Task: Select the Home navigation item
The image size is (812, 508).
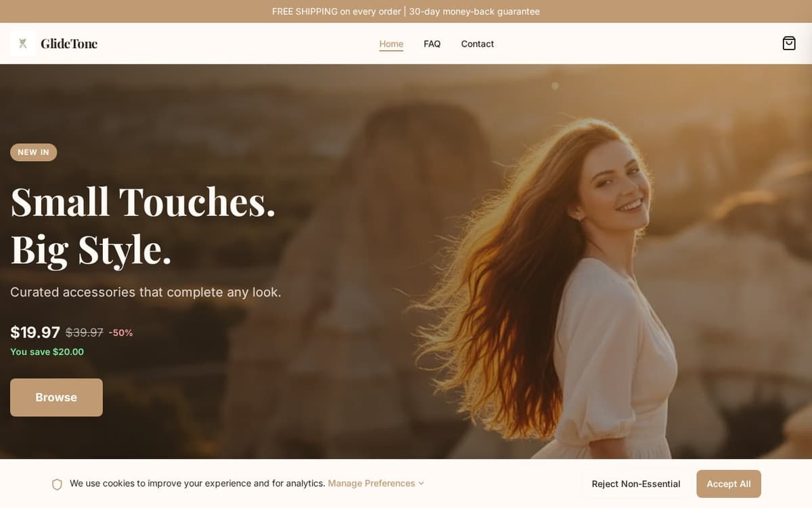Action: pos(391,43)
